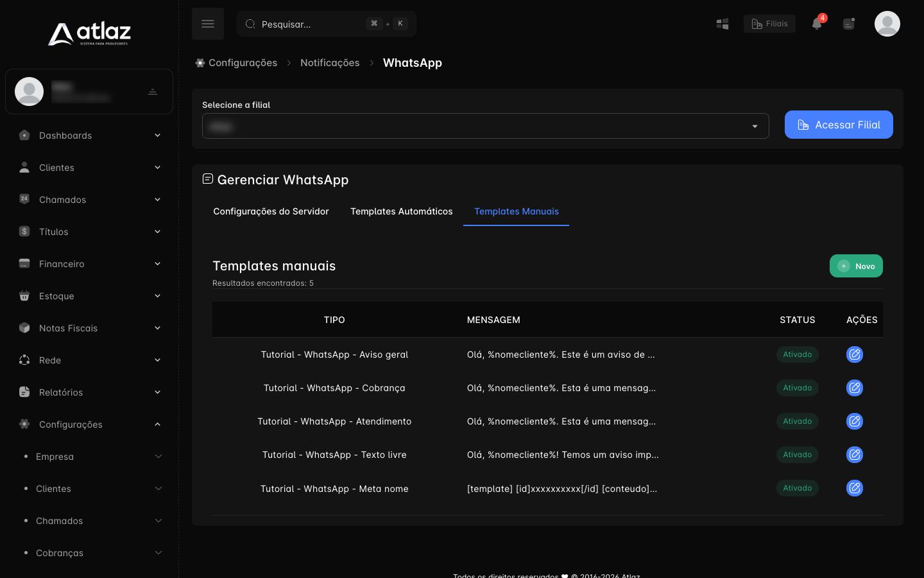Viewport: 924px width, 578px height.
Task: Click the Atlaz logo
Action: click(89, 33)
